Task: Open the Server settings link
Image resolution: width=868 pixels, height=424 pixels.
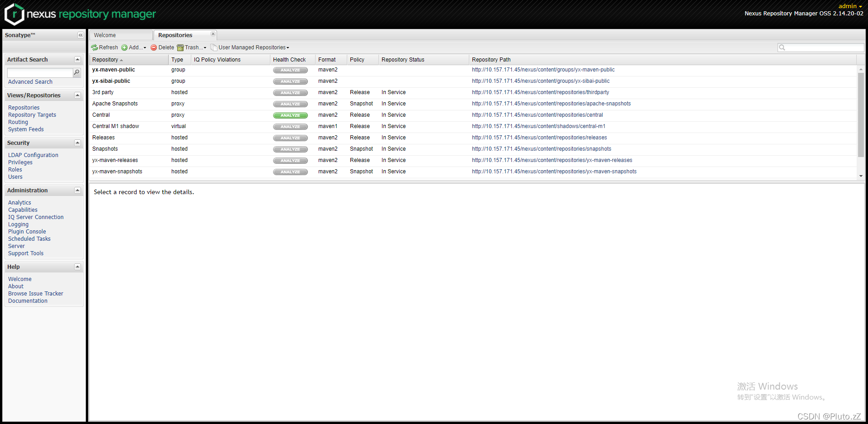Action: coord(16,246)
